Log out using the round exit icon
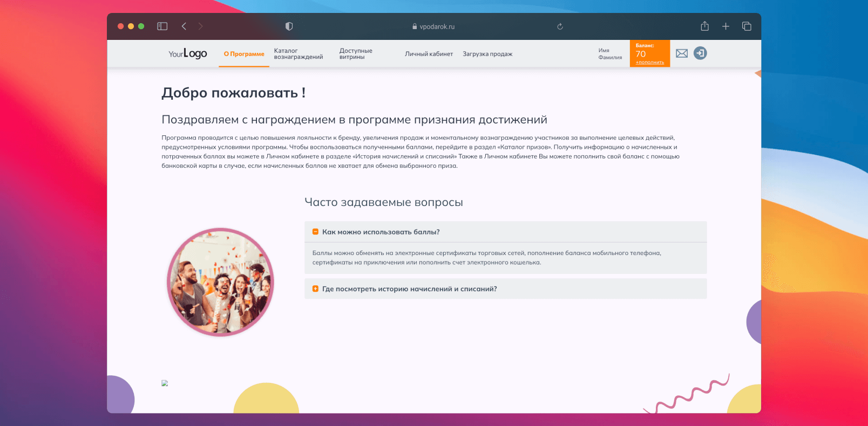The width and height of the screenshot is (868, 426). (700, 53)
